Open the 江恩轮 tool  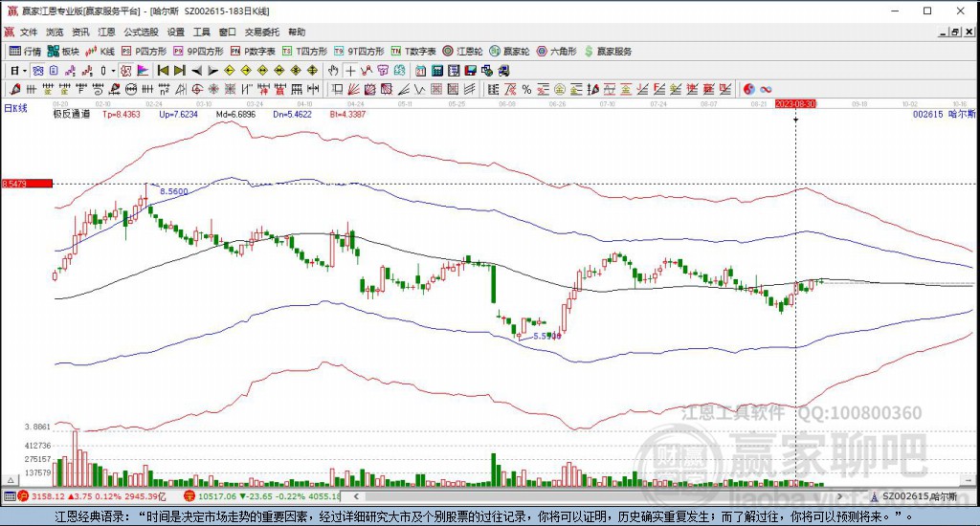coord(462,52)
